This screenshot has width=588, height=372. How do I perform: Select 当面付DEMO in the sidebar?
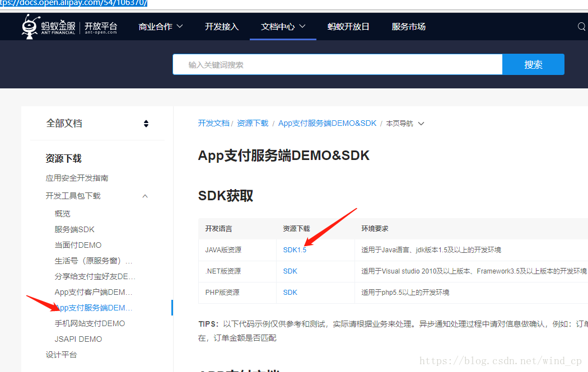point(78,245)
